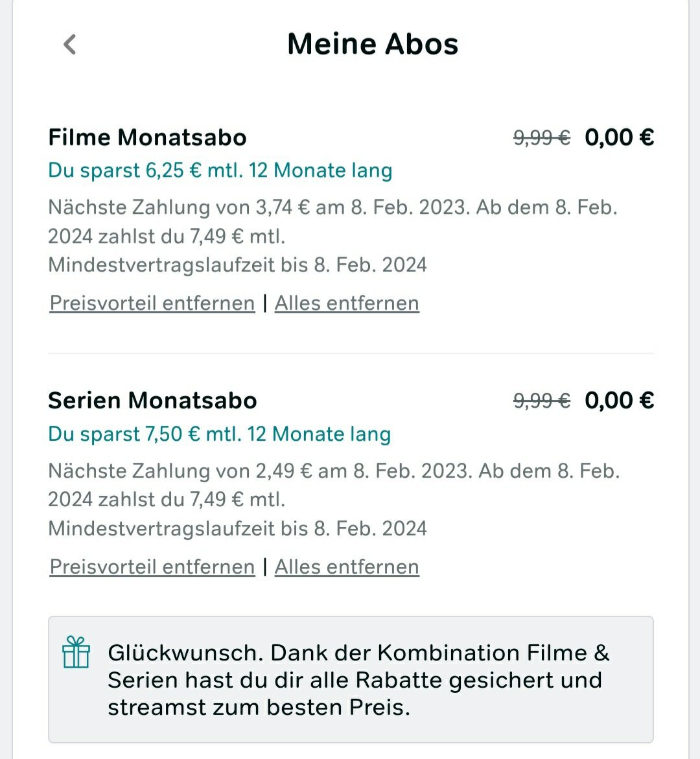Click Mindestvertragslaufzeit line under Serien Monatsabo
The width and height of the screenshot is (700, 759).
[x=237, y=529]
